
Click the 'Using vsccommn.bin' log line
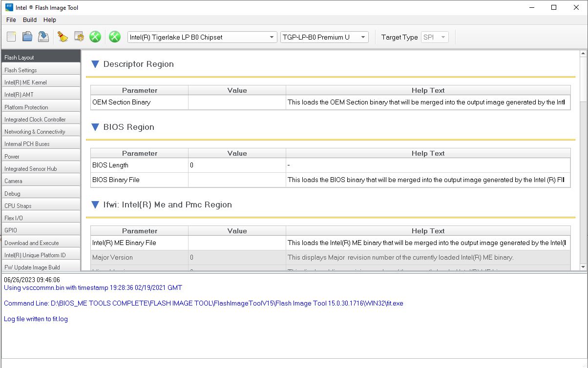93,288
